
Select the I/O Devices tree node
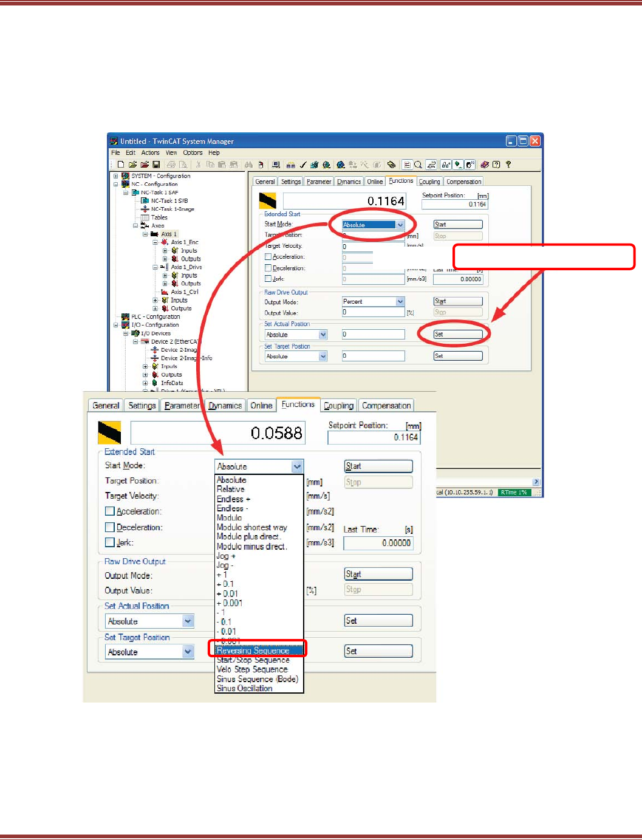point(156,333)
